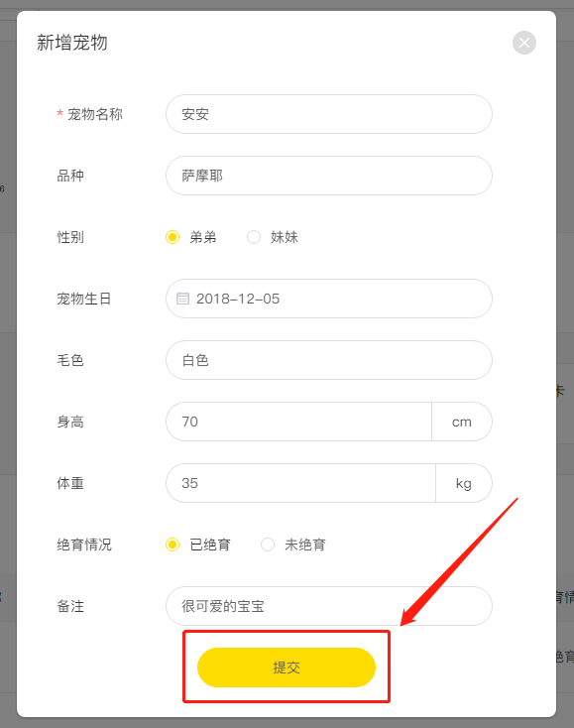Close the 新增宠物 dialog with the X icon

(x=523, y=43)
